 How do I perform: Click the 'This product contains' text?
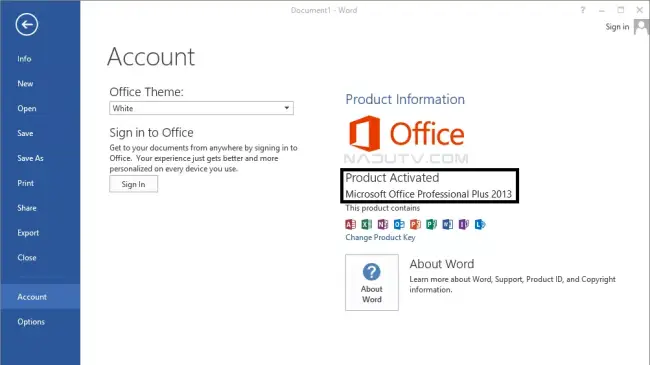[383, 208]
